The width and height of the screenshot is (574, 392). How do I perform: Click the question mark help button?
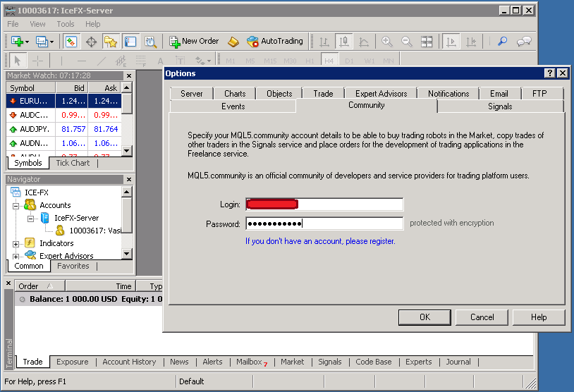tap(549, 73)
